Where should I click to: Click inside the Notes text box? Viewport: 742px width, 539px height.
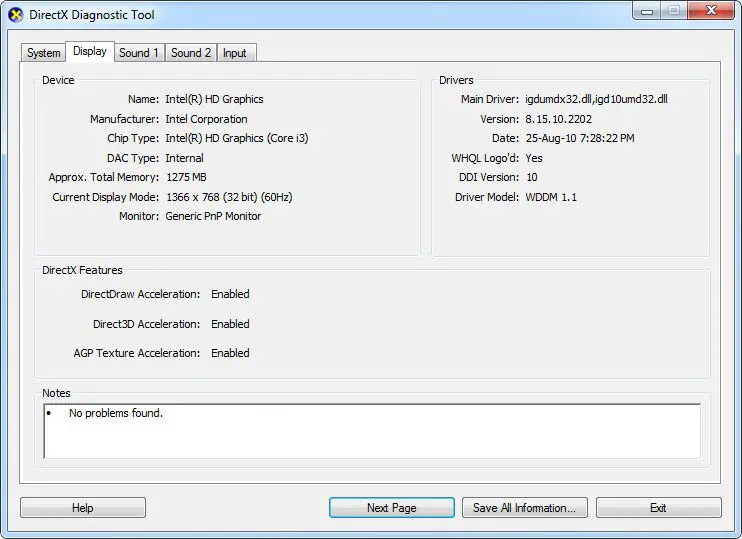pos(372,431)
